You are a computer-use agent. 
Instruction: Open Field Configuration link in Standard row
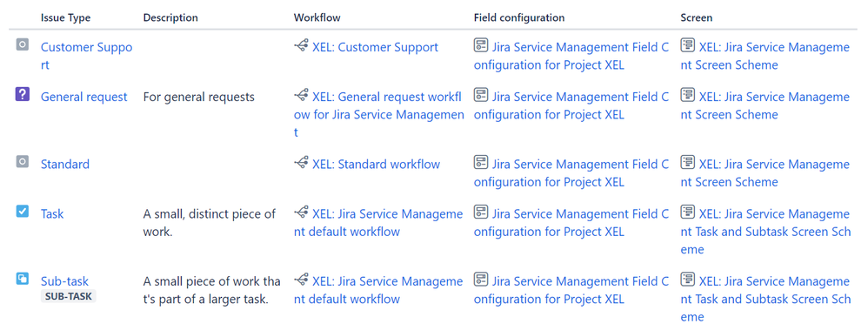tap(571, 173)
